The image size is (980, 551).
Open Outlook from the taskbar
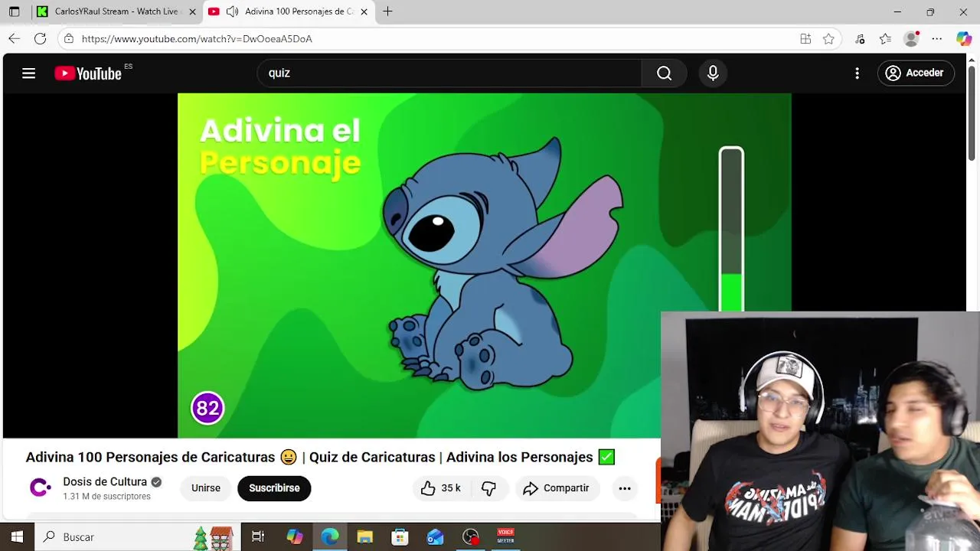tap(435, 537)
